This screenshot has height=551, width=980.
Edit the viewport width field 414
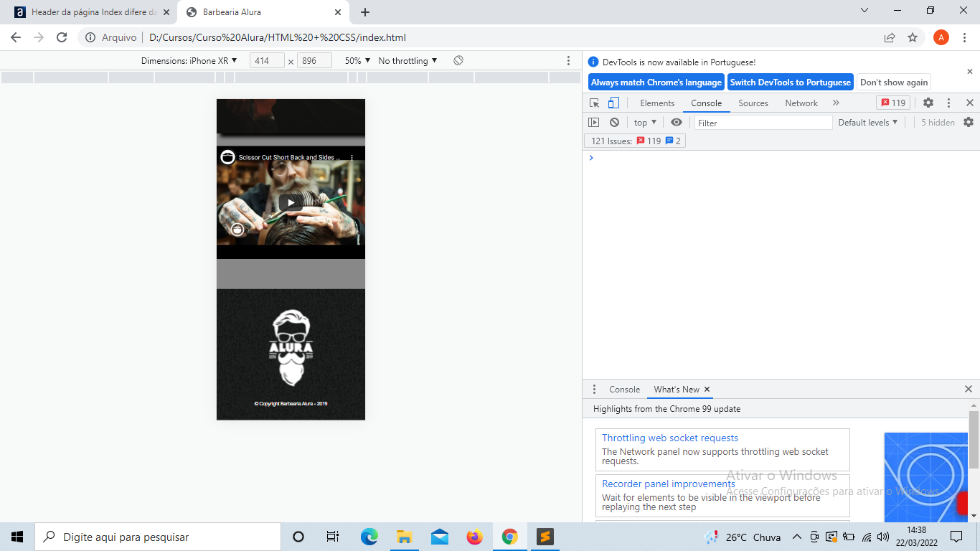267,61
